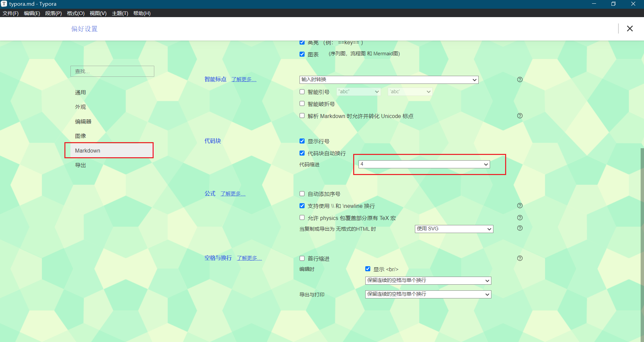Screen dimensions: 644x342
Task: Click the 查找 search field
Action: pyautogui.click(x=112, y=71)
